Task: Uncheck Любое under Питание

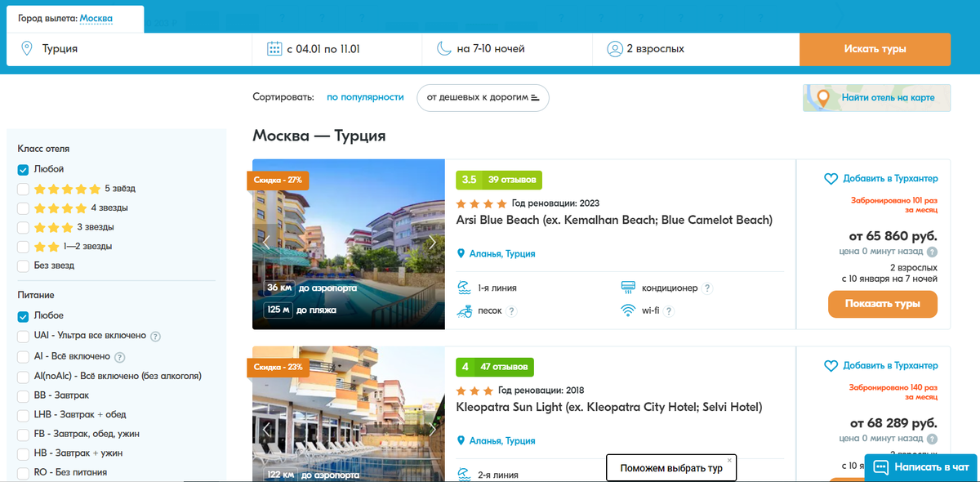Action: point(23,315)
